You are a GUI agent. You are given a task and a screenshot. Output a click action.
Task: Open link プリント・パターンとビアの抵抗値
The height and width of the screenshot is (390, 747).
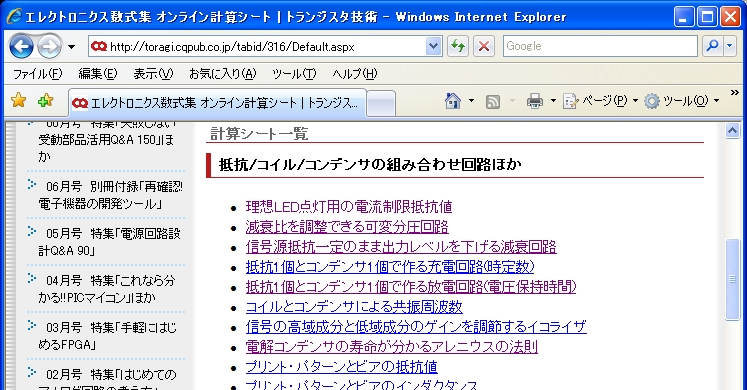tap(342, 367)
